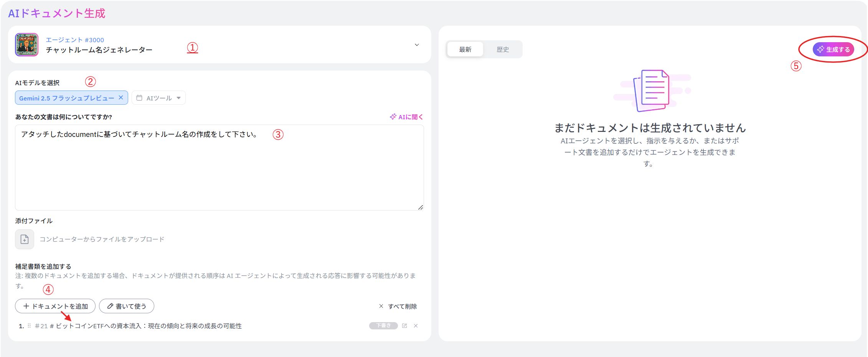The image size is (868, 357).
Task: Click the 下書き draft badge
Action: tap(383, 326)
